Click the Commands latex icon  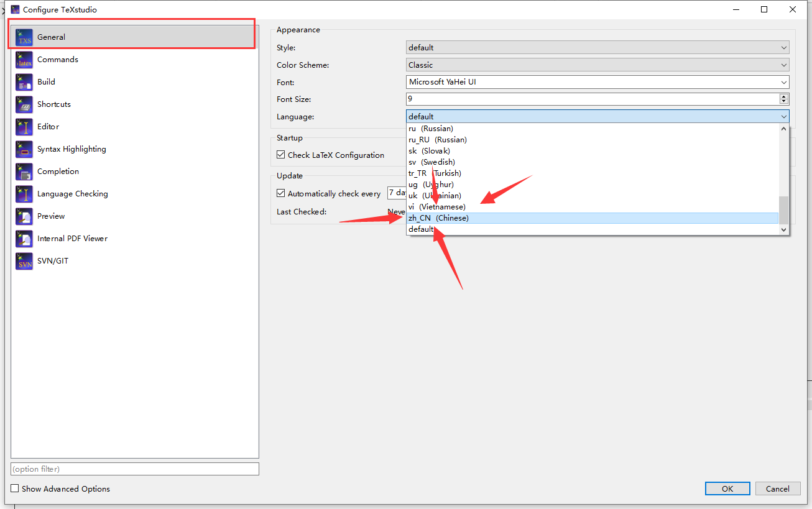click(x=24, y=60)
